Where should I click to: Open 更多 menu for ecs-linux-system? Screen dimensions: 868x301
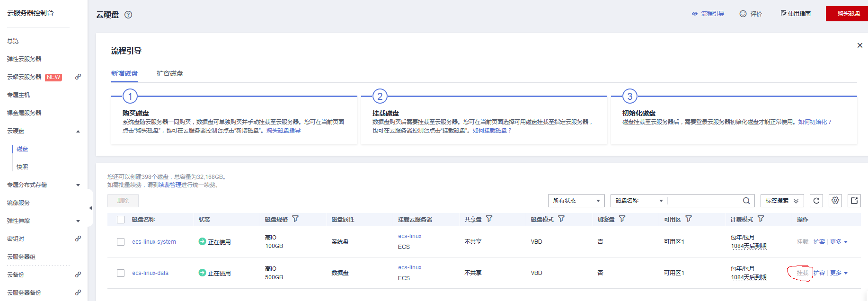[839, 242]
